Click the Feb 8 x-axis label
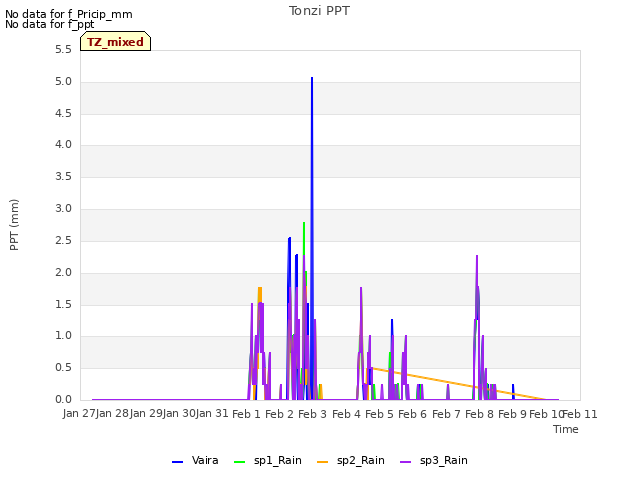Viewport: 640px width, 480px height. (479, 414)
